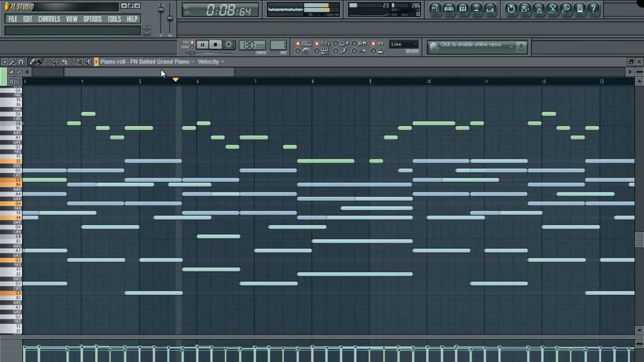Open the Piano Roll window icon
644x362 pixels.
pos(462,9)
